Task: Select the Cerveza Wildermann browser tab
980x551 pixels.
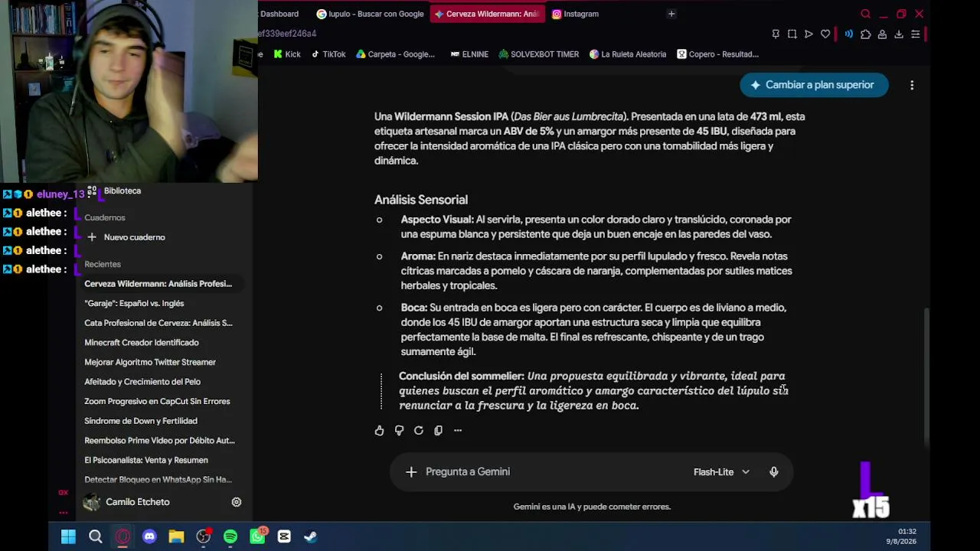Action: [x=487, y=14]
